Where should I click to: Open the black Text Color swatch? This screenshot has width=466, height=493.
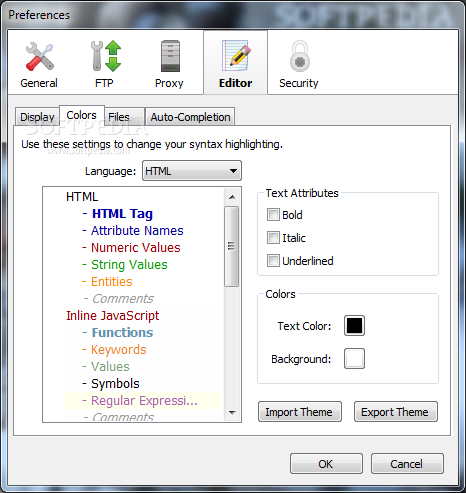pos(354,326)
